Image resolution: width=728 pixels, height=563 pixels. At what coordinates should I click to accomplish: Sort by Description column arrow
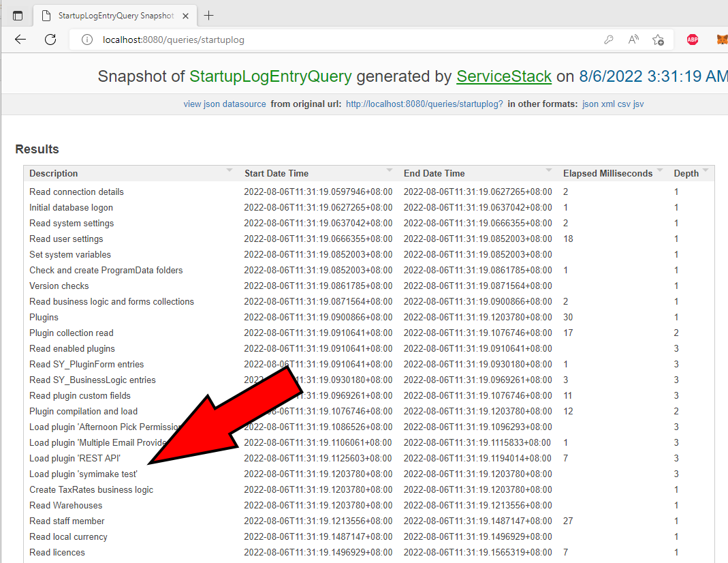click(230, 170)
